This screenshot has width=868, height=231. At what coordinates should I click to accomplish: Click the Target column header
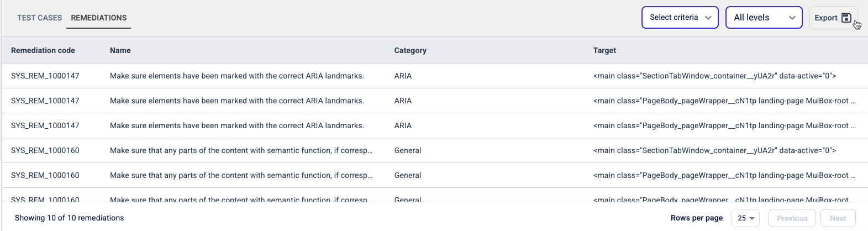tap(604, 50)
